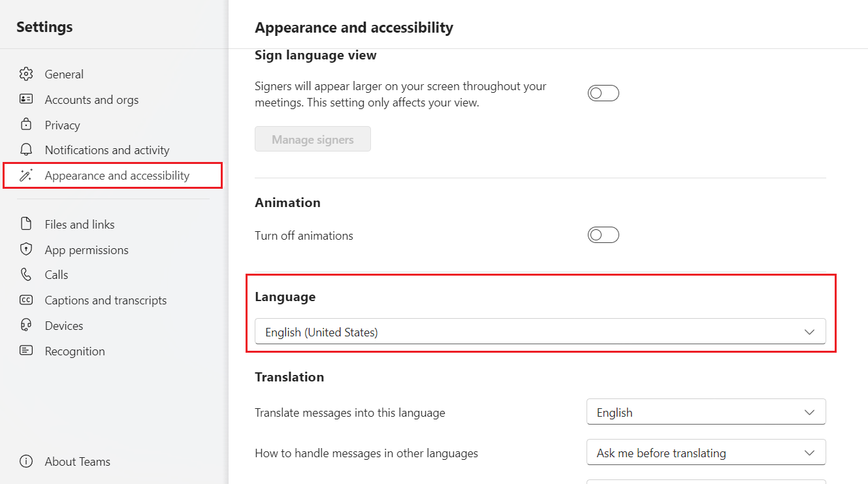Turn on the Turn off animations toggle
Image resolution: width=868 pixels, height=484 pixels.
point(603,234)
